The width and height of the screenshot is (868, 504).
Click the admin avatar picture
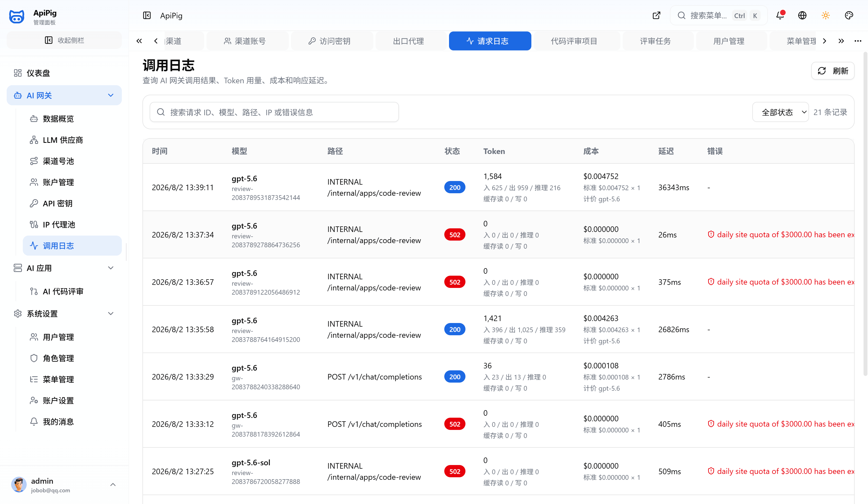click(x=19, y=485)
